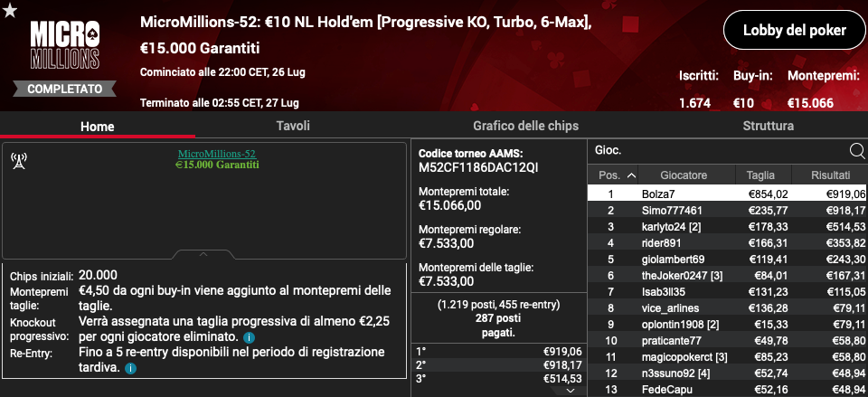This screenshot has width=868, height=397.
Task: Open the player search magnifier icon
Action: pyautogui.click(x=857, y=151)
